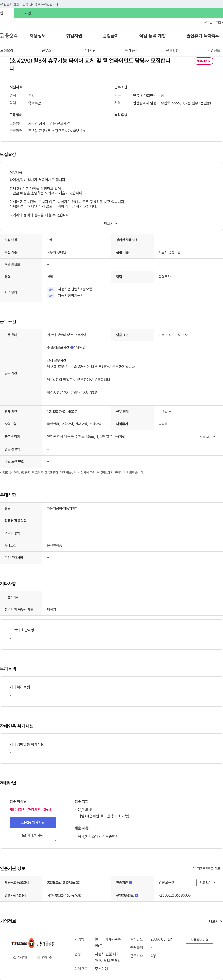Expand job description with 더보기
223x980 pixels.
coord(111,224)
